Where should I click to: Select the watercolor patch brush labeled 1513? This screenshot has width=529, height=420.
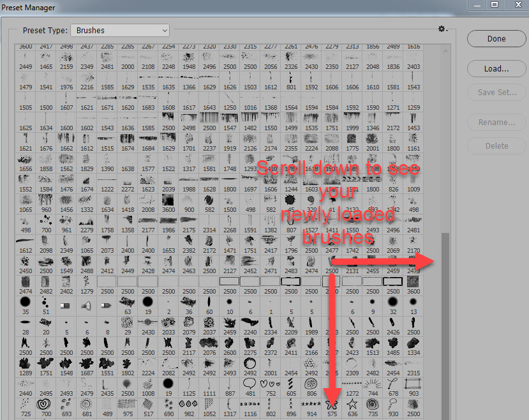(373, 347)
